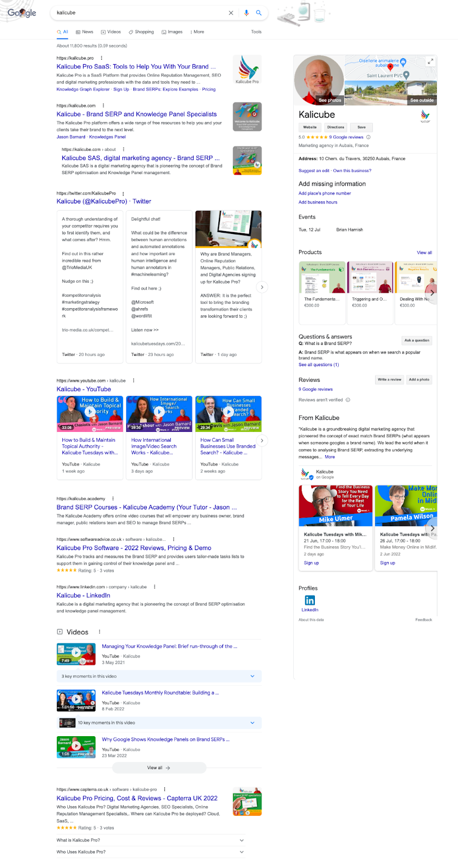This screenshot has height=868, width=458.
Task: Click Add a photo button
Action: pos(419,380)
